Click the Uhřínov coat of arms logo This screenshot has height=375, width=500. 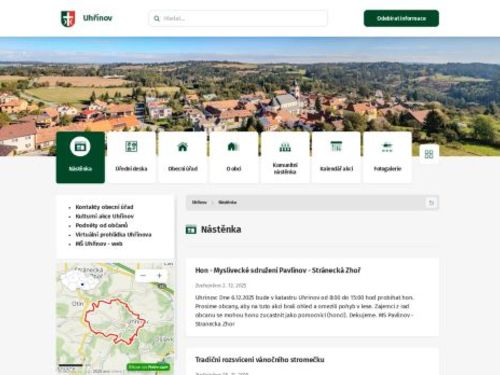click(x=68, y=19)
